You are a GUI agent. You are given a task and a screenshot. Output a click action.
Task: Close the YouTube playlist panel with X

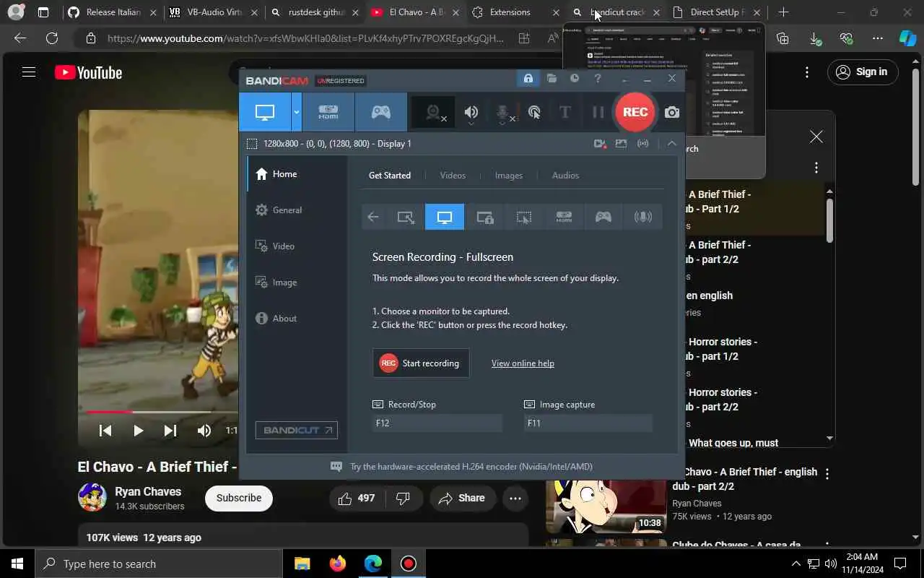[816, 137]
